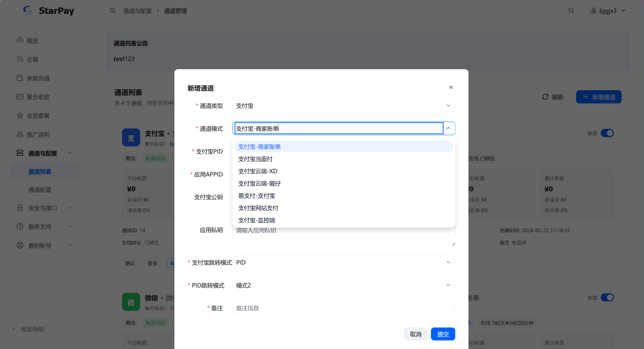Toggle 收款 switch on the Alipay channel
Image resolution: width=644 pixels, height=349 pixels.
click(607, 133)
